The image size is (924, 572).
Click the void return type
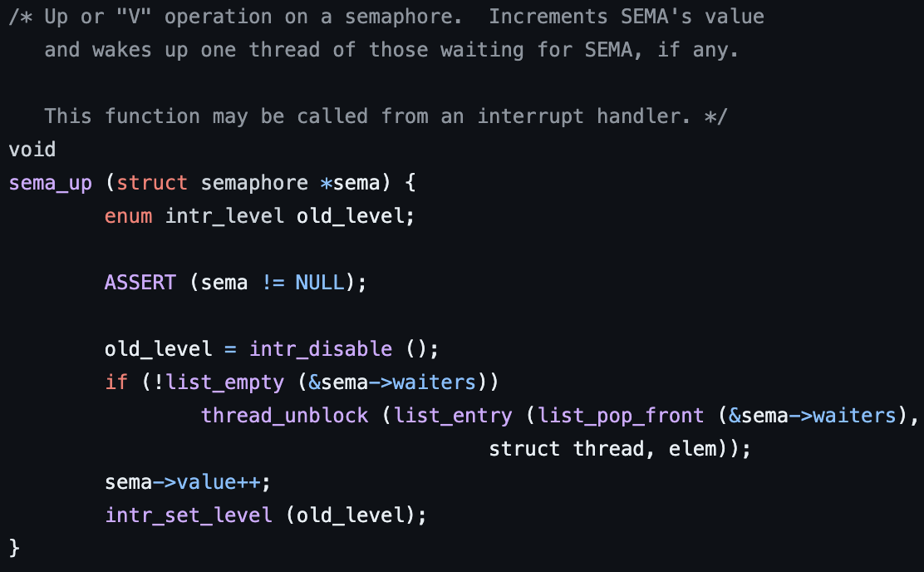(32, 149)
